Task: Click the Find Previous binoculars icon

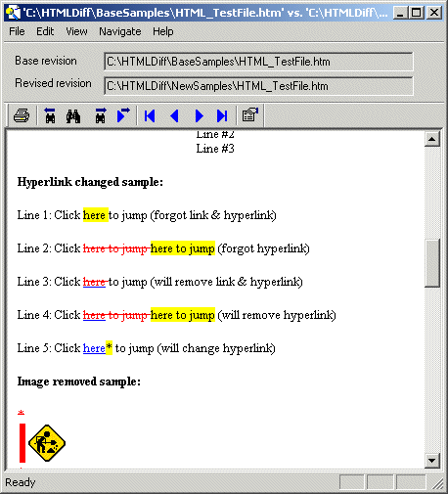Action: 50,115
